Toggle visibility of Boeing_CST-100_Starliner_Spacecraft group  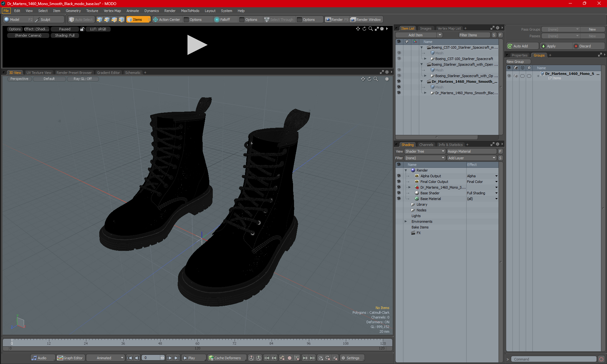point(399,59)
